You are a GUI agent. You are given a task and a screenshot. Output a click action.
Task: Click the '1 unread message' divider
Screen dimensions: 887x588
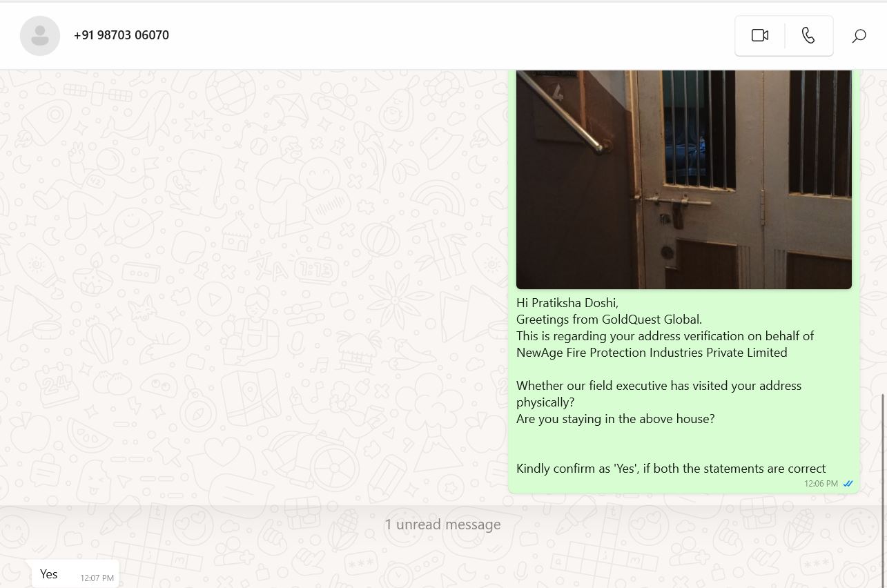442,525
